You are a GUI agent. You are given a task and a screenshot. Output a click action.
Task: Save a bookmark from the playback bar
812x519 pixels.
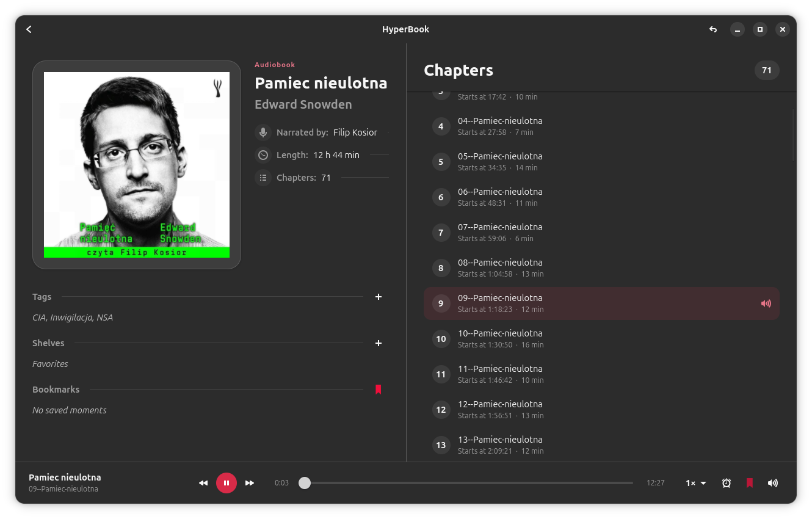[750, 483]
